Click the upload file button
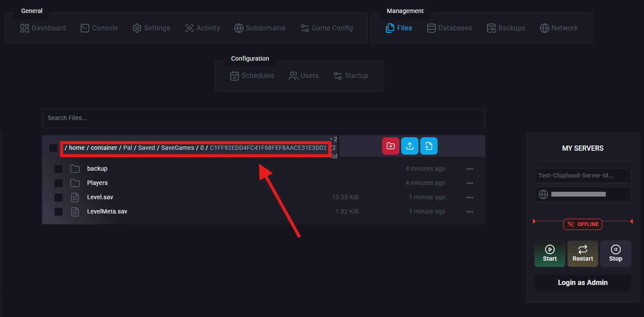The width and height of the screenshot is (644, 317). tap(409, 146)
